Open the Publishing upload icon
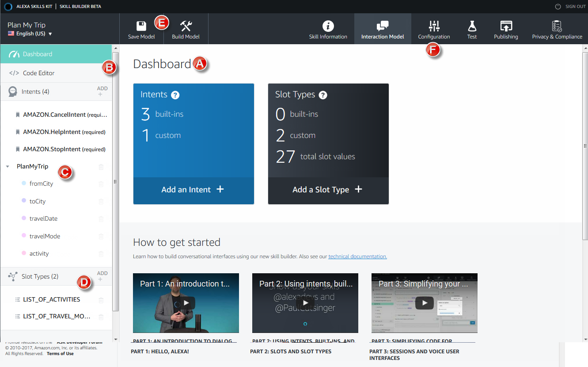This screenshot has width=588, height=367. click(x=506, y=26)
